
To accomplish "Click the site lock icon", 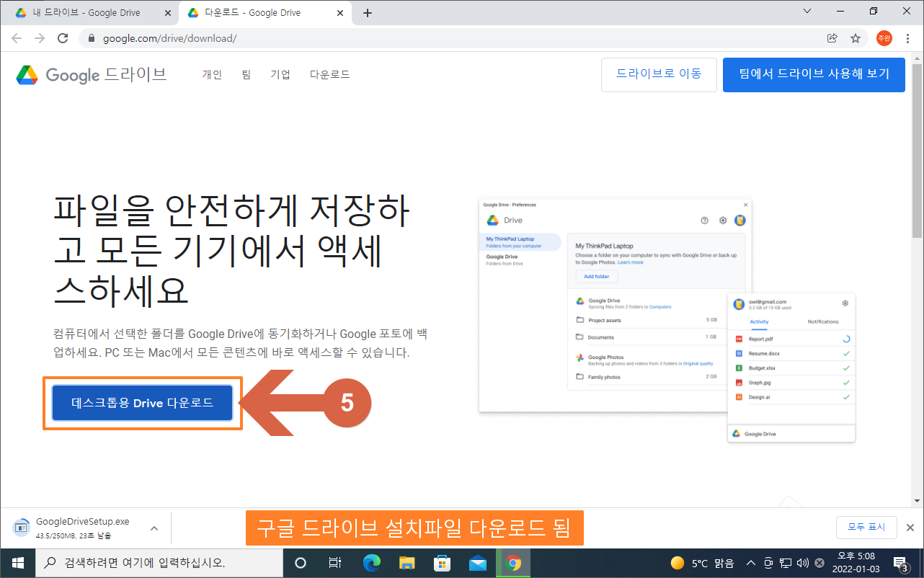I will (91, 38).
